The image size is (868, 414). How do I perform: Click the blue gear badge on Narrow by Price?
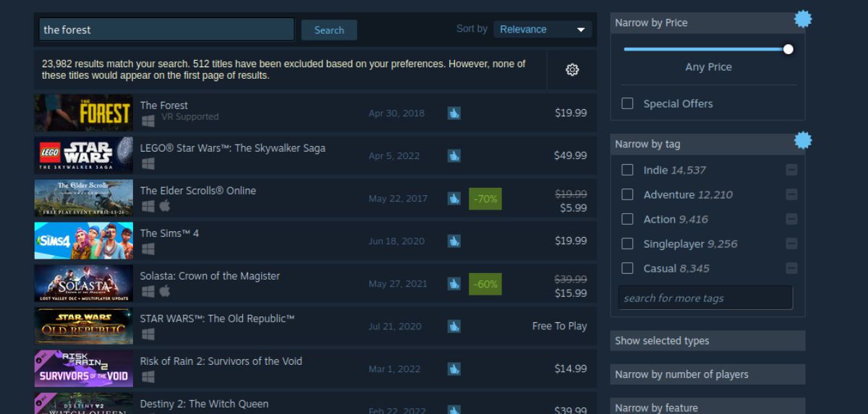tap(803, 19)
